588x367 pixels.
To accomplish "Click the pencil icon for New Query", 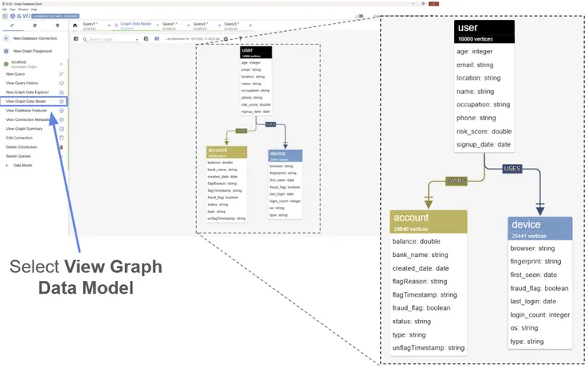I will [x=61, y=74].
